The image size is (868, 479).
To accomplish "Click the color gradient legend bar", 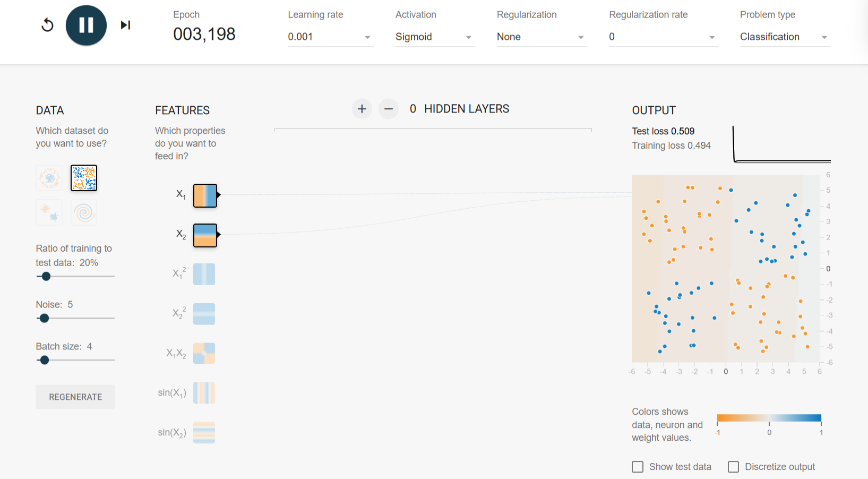I will coord(769,418).
